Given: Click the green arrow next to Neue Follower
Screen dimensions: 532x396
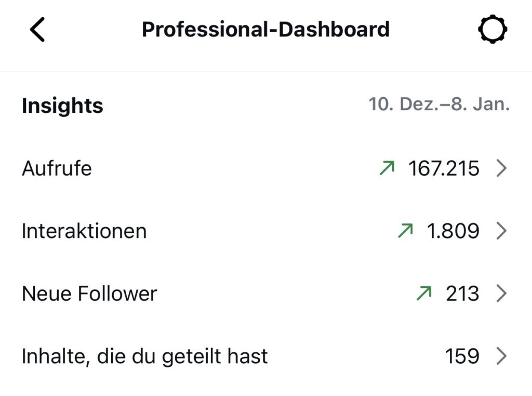Looking at the screenshot, I should [x=424, y=293].
